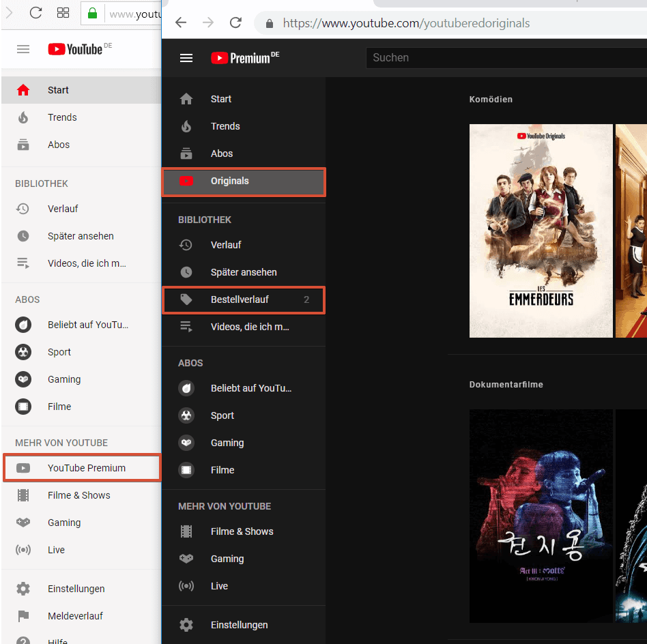
Task: Click the Bestellverlauf tag icon
Action: pyautogui.click(x=186, y=299)
